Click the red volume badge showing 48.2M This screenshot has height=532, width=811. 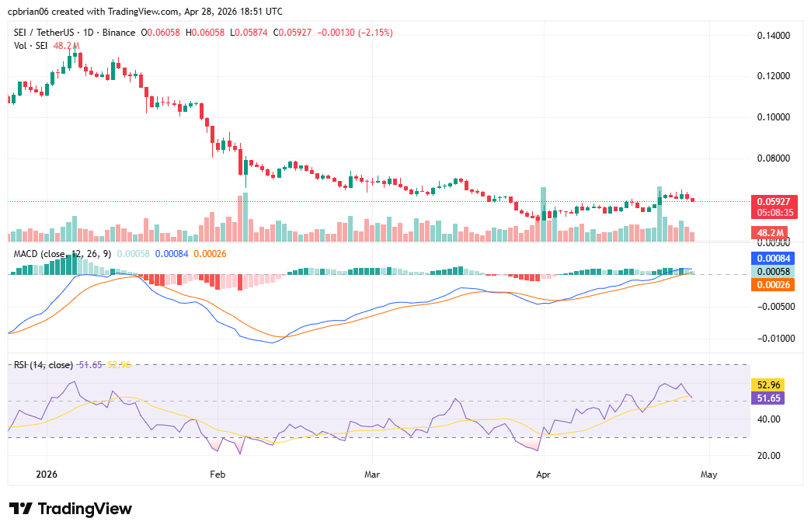[770, 231]
